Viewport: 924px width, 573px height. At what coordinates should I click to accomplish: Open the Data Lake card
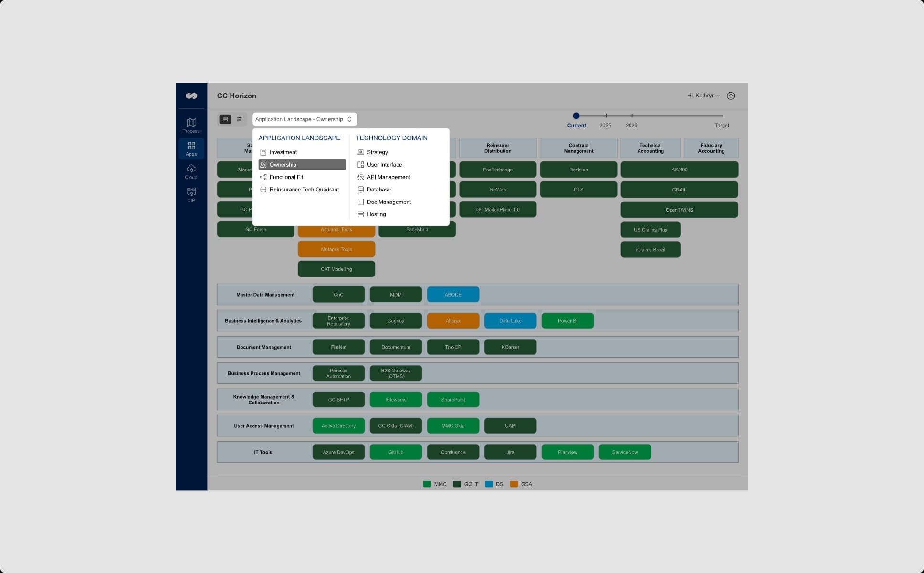point(510,321)
